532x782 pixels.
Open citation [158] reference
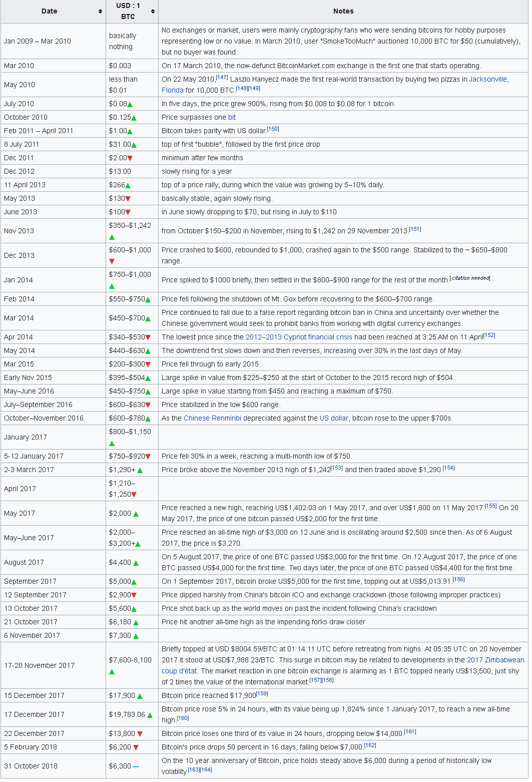click(328, 680)
